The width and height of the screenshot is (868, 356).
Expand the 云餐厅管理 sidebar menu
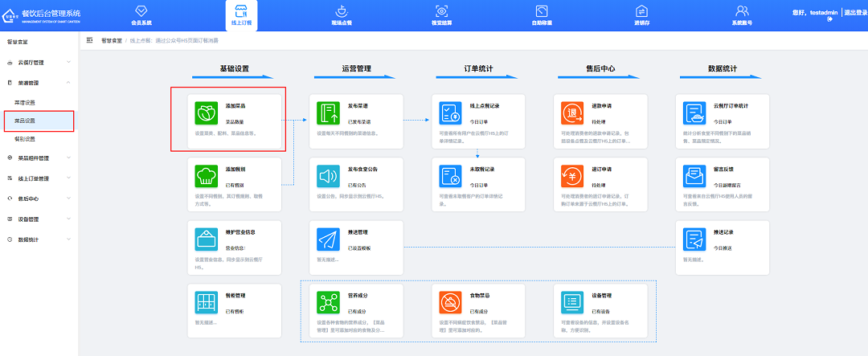(39, 62)
